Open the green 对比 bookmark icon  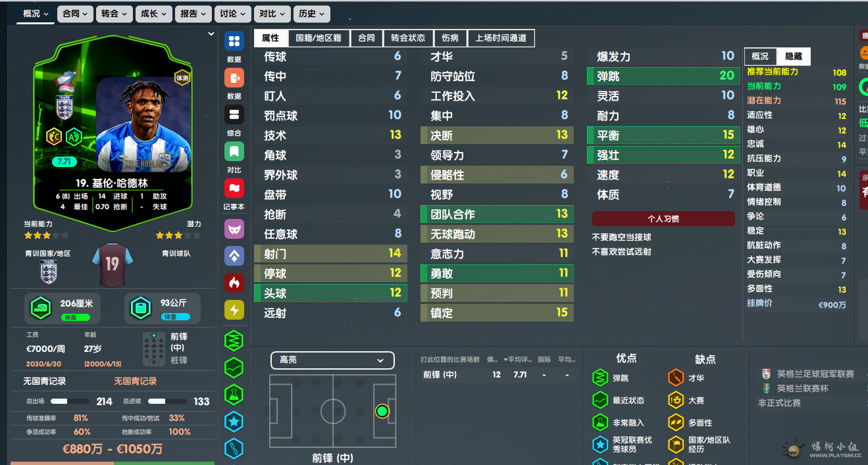point(234,152)
